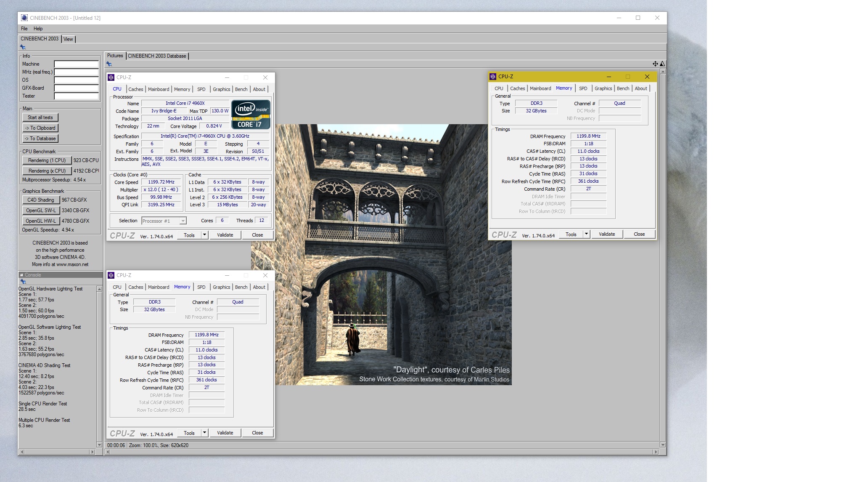Viewport: 868px width, 482px height.
Task: Click the Start all tests button
Action: (x=40, y=117)
